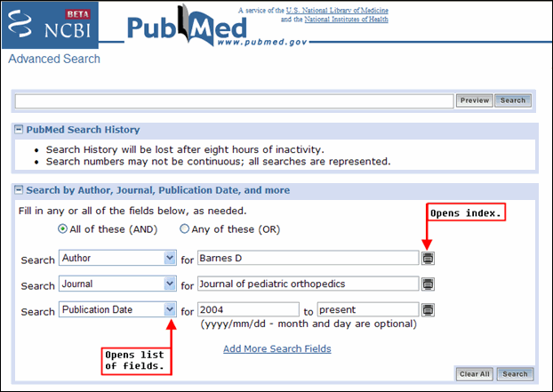This screenshot has width=553, height=392.
Task: Click the PubMed Search History heading
Action: [x=83, y=130]
